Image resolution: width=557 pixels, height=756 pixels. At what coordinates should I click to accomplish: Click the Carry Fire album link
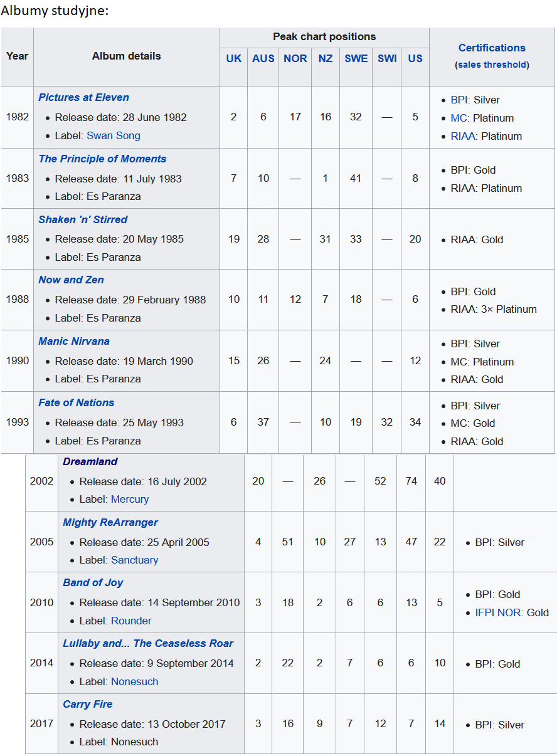click(x=87, y=704)
